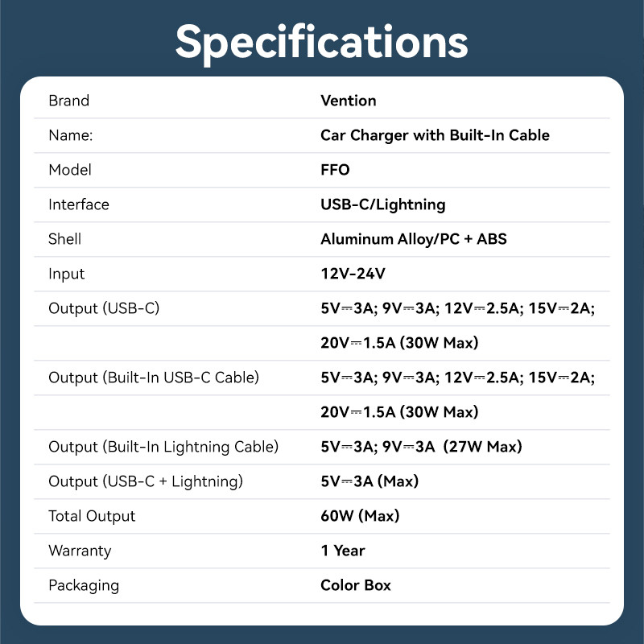Image resolution: width=644 pixels, height=644 pixels.
Task: Click the Vention brand value
Action: [348, 101]
